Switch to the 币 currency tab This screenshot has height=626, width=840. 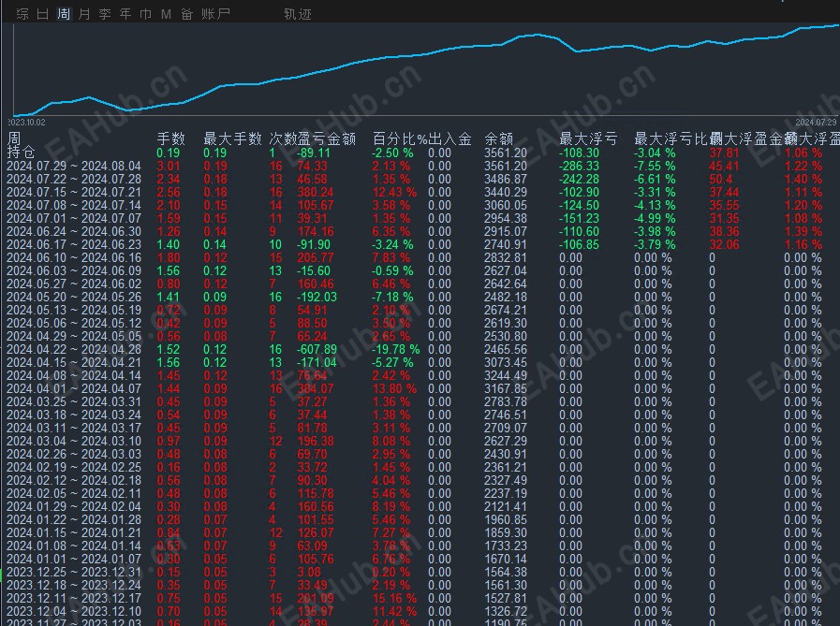point(146,14)
